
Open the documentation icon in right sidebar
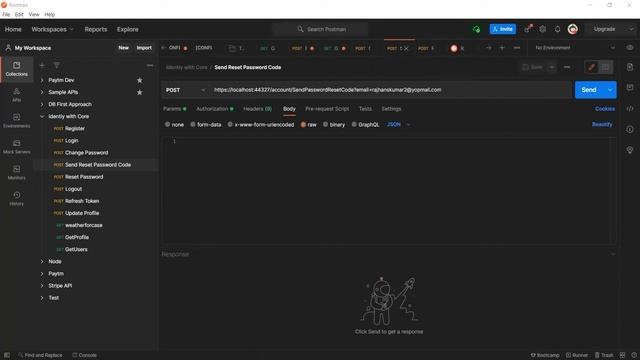tap(630, 67)
